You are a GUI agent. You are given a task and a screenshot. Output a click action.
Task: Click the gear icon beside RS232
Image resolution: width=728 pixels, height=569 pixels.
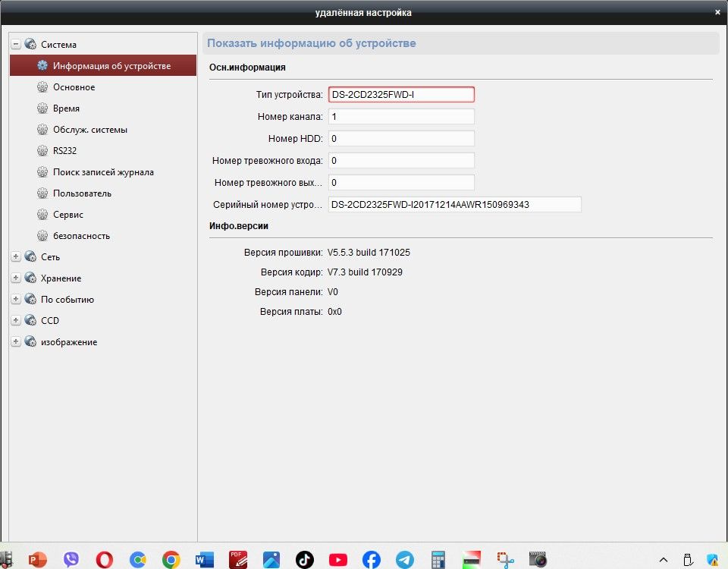click(x=42, y=150)
